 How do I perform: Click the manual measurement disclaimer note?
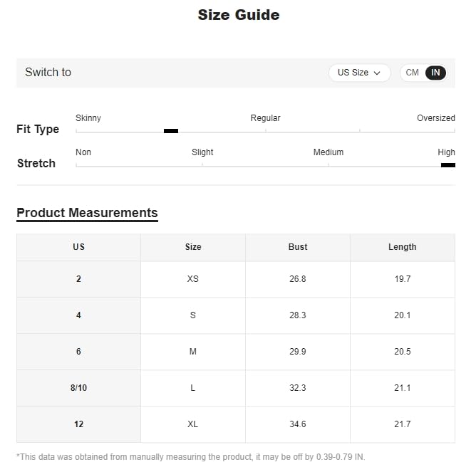click(191, 457)
